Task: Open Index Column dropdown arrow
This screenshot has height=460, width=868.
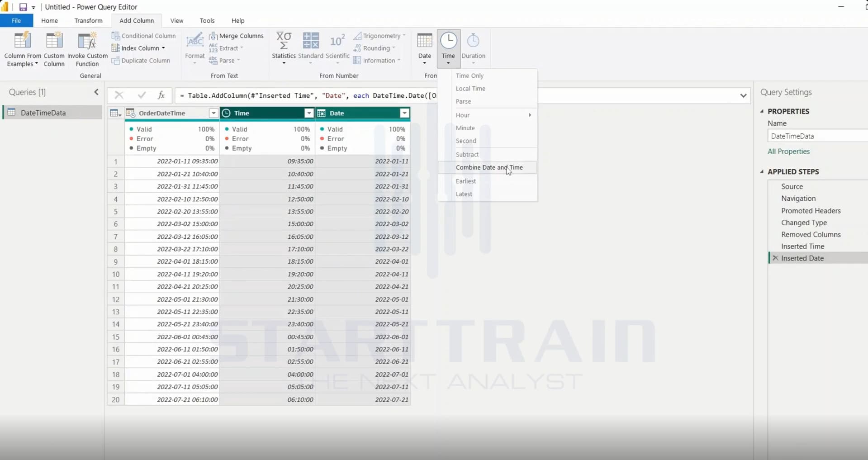Action: point(163,48)
